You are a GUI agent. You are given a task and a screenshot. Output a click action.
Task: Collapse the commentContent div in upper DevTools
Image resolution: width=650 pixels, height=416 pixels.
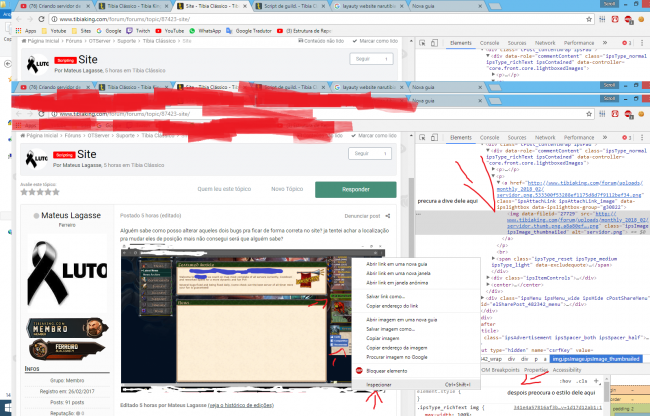488,56
